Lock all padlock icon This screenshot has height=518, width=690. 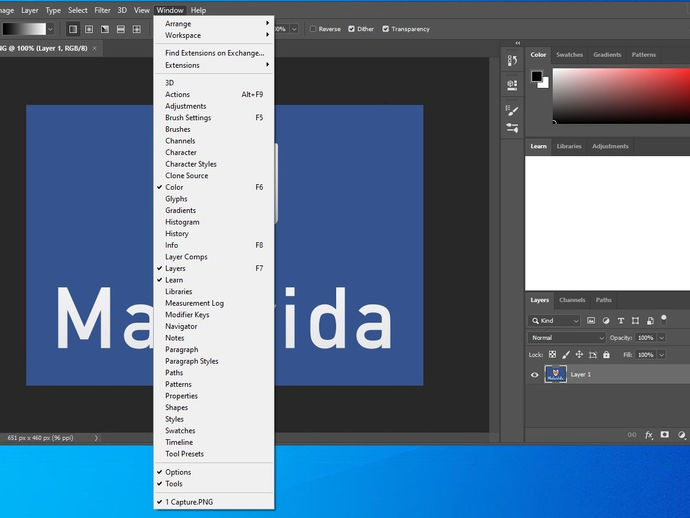point(606,354)
